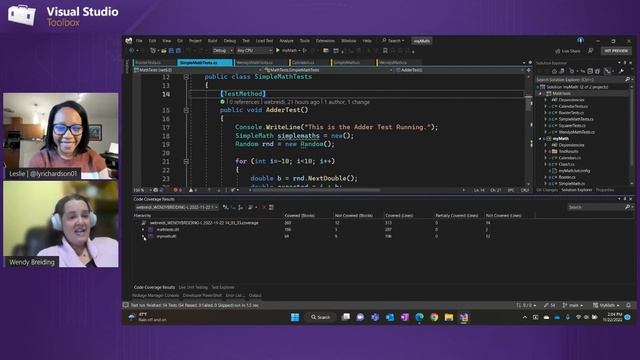Viewport: 640px width, 360px height.
Task: Open the main branch dropdown in status bar
Action: tap(572, 305)
